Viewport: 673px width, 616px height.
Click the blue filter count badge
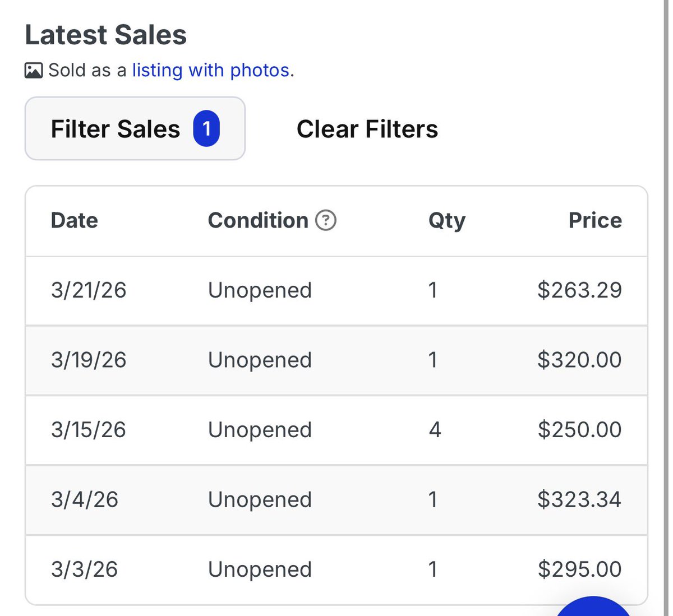pyautogui.click(x=206, y=129)
